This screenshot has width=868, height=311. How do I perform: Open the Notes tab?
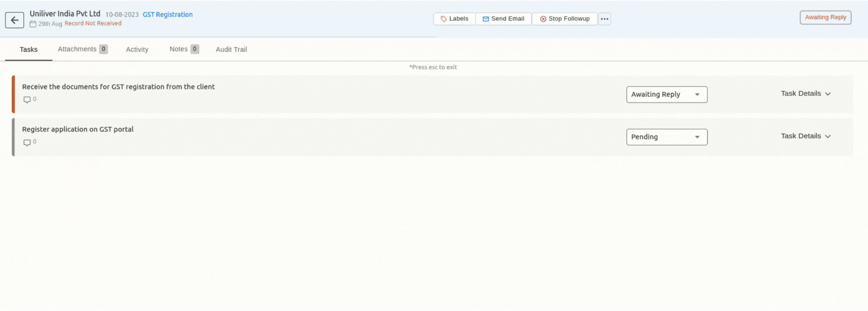[x=184, y=49]
